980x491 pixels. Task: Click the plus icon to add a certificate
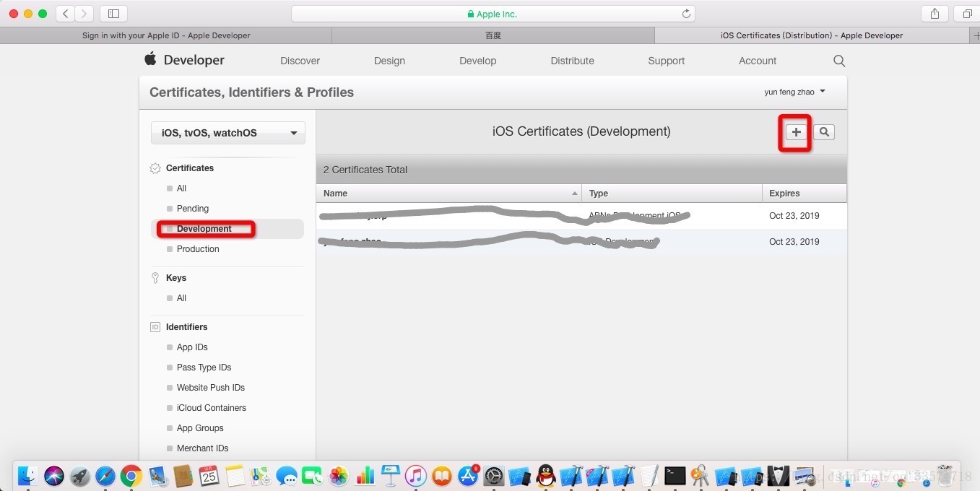coord(796,132)
